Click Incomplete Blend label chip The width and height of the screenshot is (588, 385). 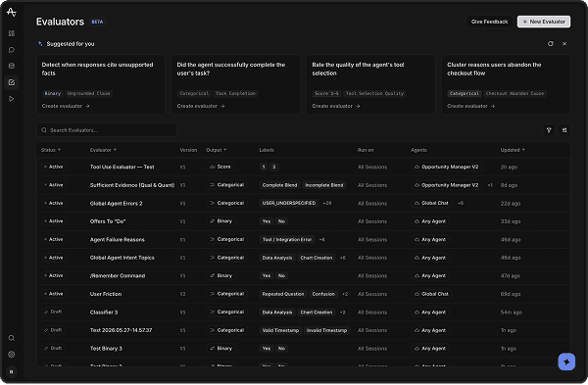(x=324, y=185)
